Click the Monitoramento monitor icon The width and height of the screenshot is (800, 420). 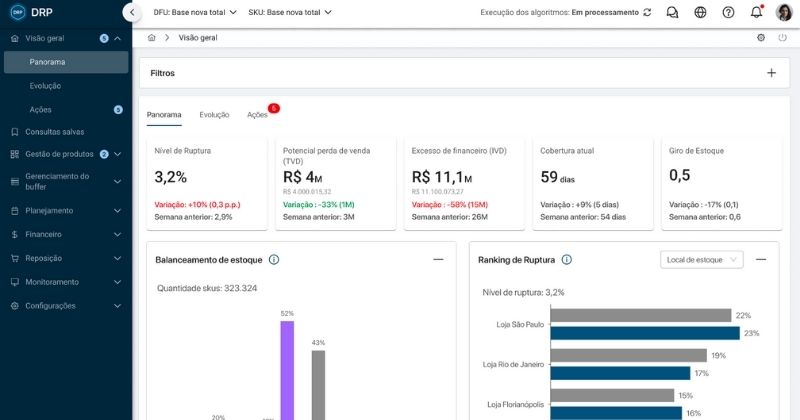(15, 282)
